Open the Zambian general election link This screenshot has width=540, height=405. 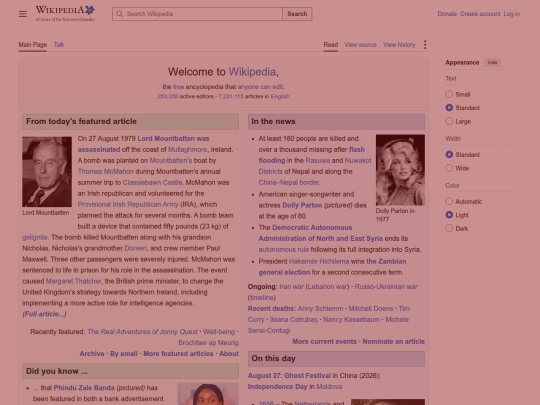pyautogui.click(x=332, y=267)
